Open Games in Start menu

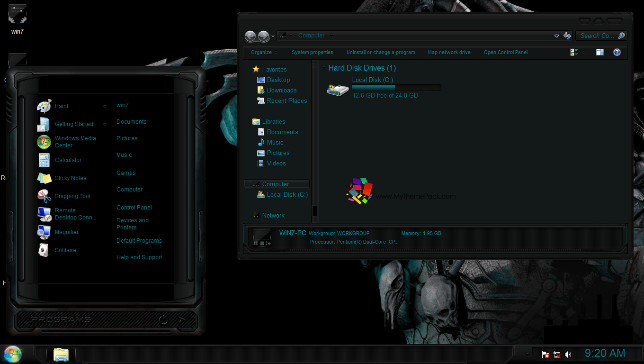(126, 173)
